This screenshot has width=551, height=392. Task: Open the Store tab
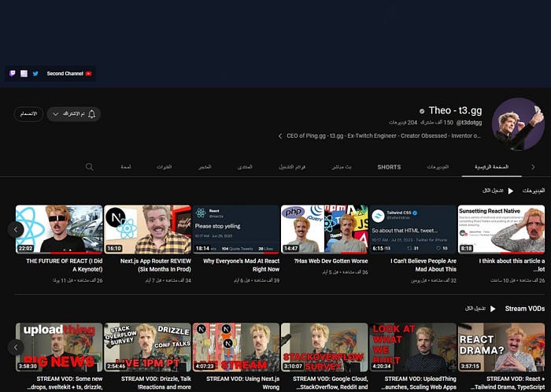click(x=205, y=167)
